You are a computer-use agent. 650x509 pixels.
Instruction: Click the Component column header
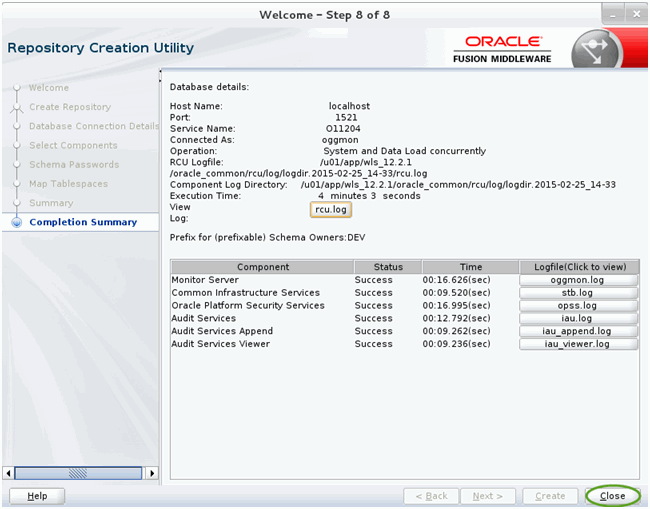click(262, 267)
